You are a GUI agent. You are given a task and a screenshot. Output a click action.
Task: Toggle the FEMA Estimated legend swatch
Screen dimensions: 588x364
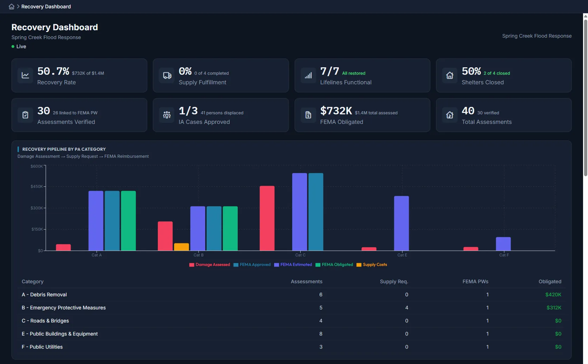pyautogui.click(x=276, y=265)
